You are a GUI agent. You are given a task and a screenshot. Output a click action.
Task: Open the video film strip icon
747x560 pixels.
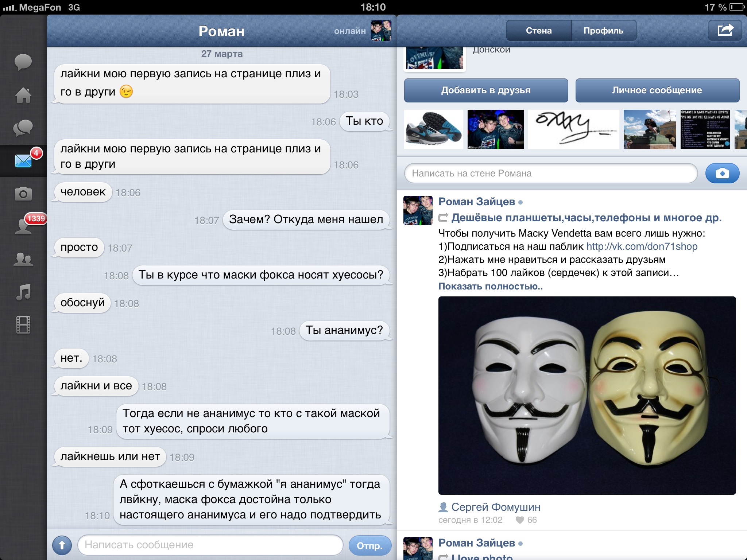(23, 325)
